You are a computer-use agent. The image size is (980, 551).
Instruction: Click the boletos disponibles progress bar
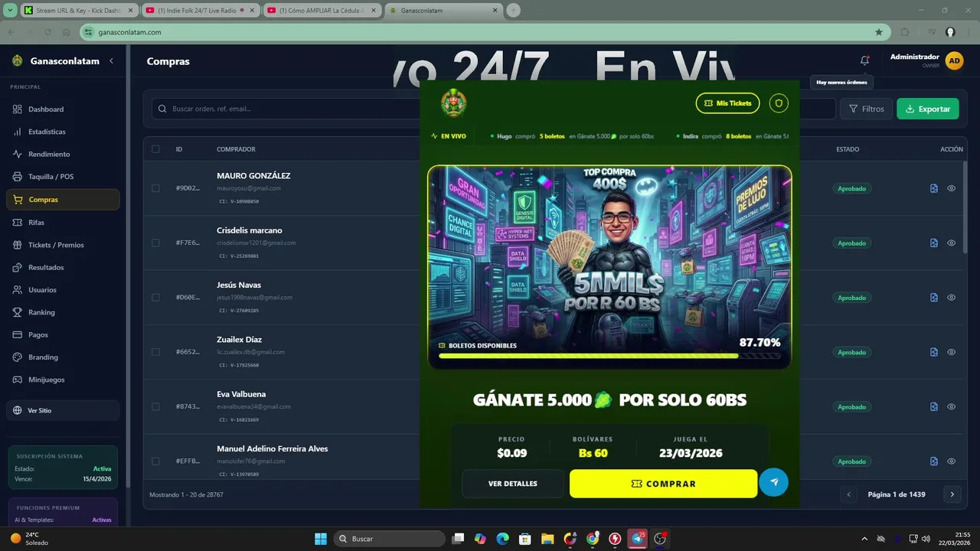tap(609, 356)
